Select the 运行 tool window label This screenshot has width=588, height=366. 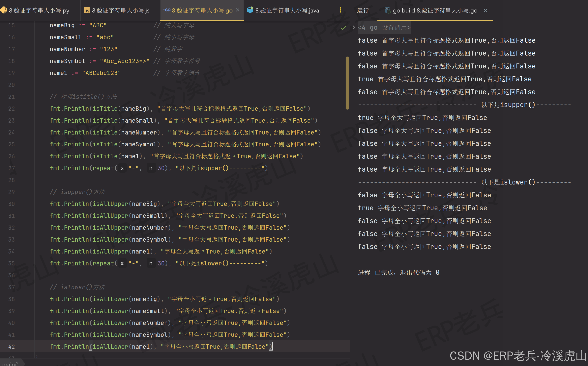[363, 10]
